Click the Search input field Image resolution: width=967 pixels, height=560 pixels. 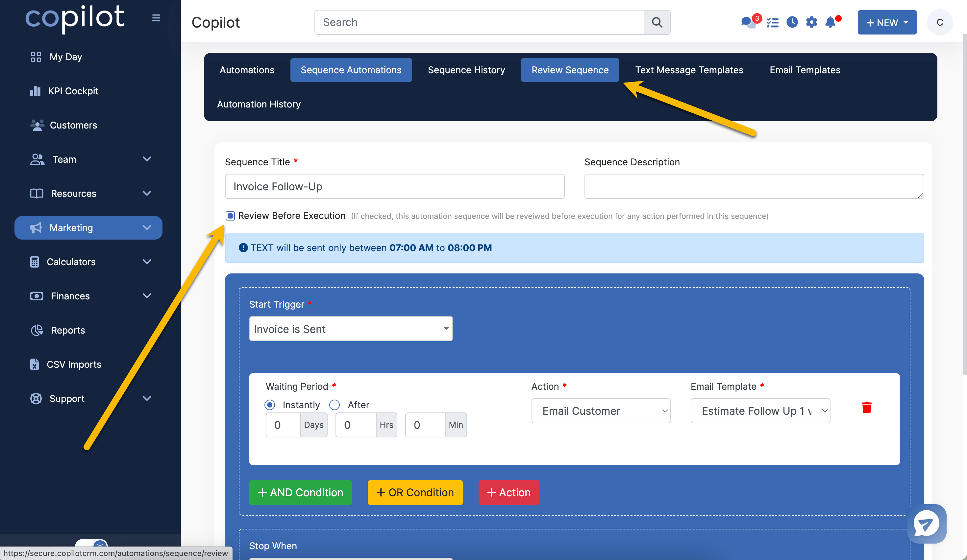[479, 22]
